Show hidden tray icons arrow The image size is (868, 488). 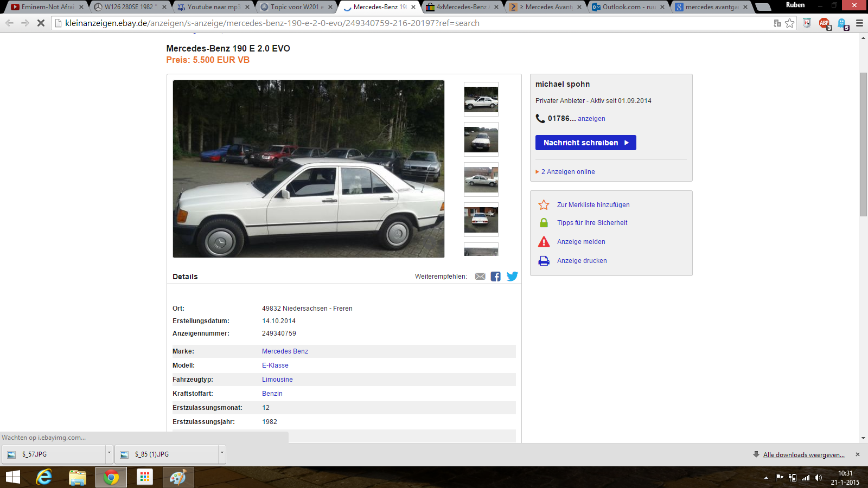click(766, 478)
